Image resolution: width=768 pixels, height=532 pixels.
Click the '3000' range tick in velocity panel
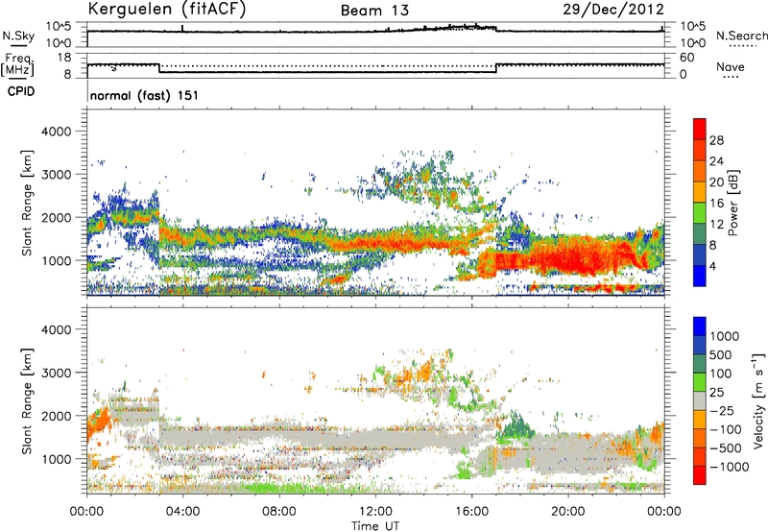(57, 373)
